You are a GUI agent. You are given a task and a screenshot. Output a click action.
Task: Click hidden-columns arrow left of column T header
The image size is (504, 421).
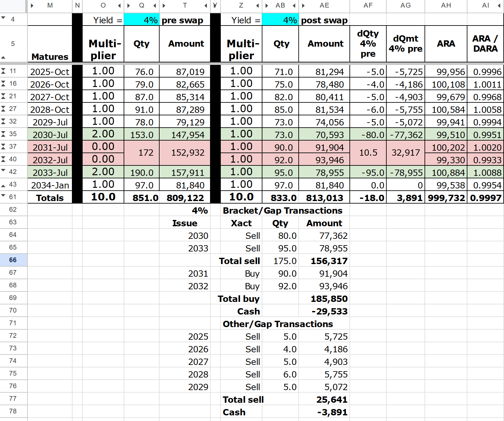point(164,6)
